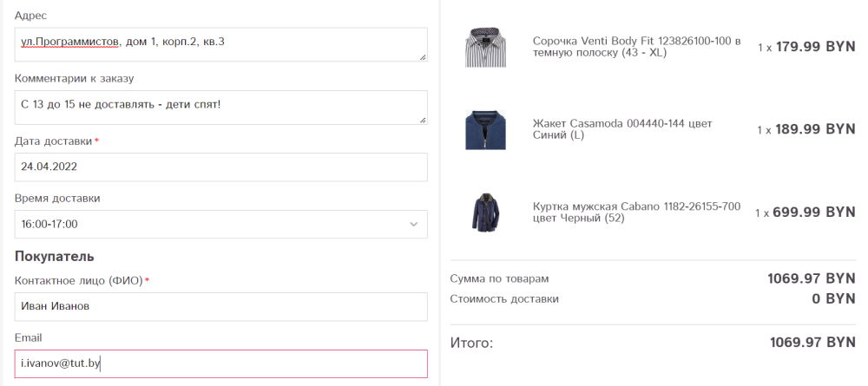The height and width of the screenshot is (386, 868).
Task: Click the contact name field Иван Иванов
Action: (220, 306)
